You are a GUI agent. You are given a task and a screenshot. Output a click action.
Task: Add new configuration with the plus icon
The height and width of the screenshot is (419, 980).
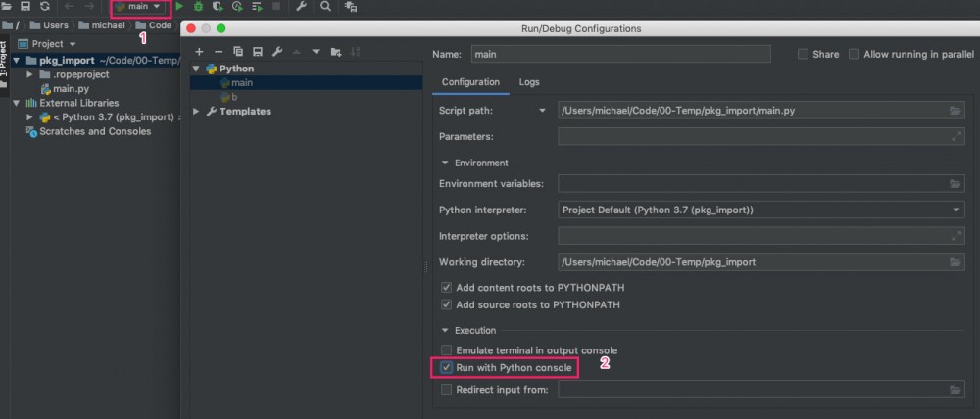point(199,52)
